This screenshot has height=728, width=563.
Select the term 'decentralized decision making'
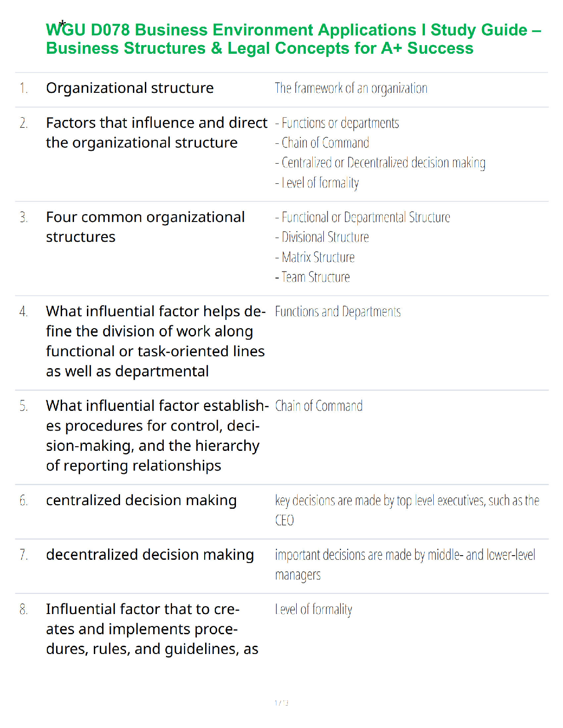pyautogui.click(x=150, y=555)
